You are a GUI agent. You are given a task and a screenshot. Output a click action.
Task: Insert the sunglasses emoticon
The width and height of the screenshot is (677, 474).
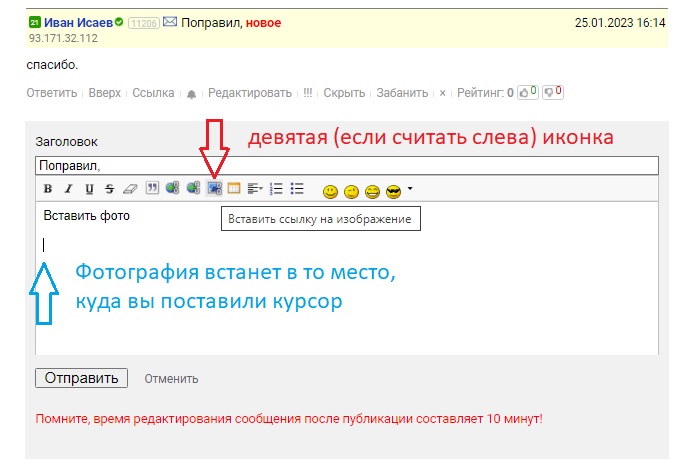point(393,192)
